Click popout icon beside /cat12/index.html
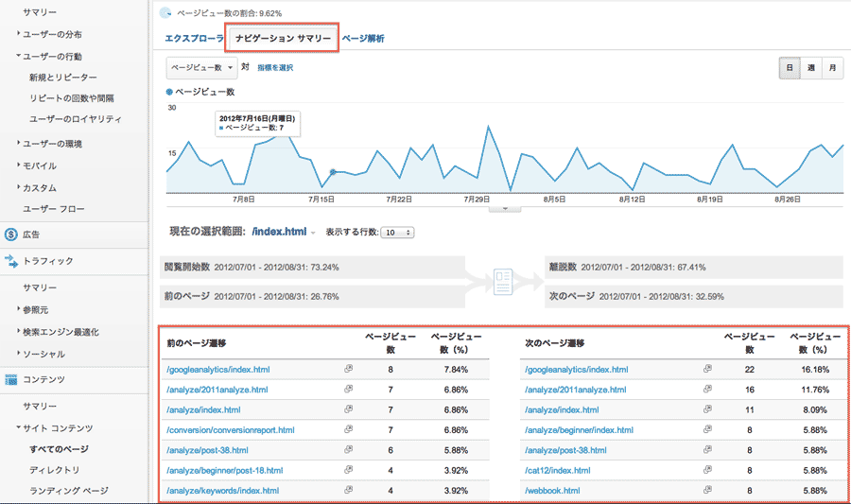851x504 pixels. [707, 470]
